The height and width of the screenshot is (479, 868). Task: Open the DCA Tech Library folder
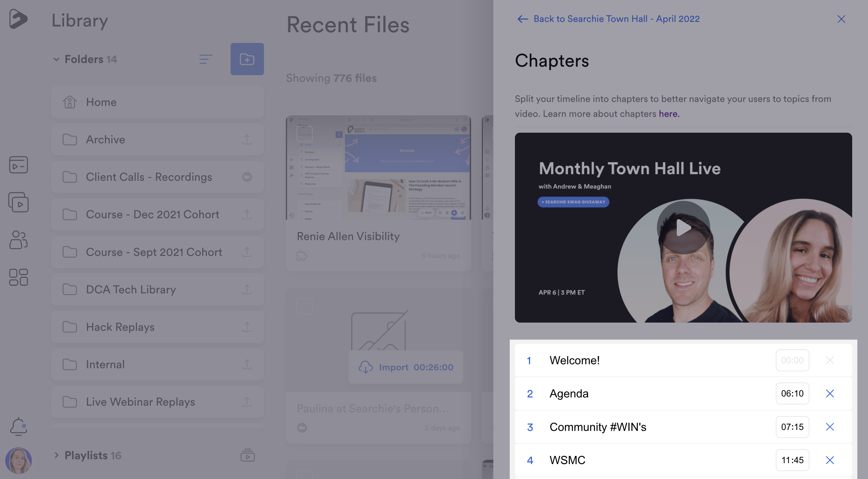[x=157, y=289]
